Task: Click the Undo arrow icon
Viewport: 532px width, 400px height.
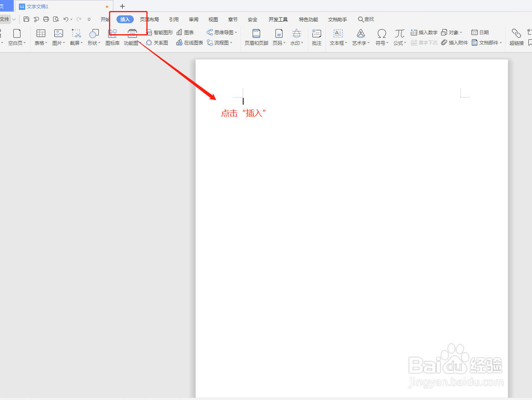Action: point(66,19)
